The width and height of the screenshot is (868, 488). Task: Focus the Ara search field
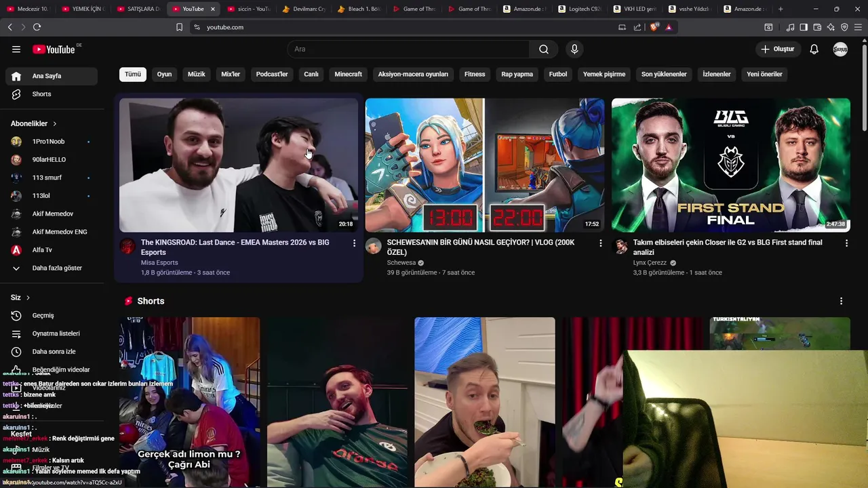(408, 49)
